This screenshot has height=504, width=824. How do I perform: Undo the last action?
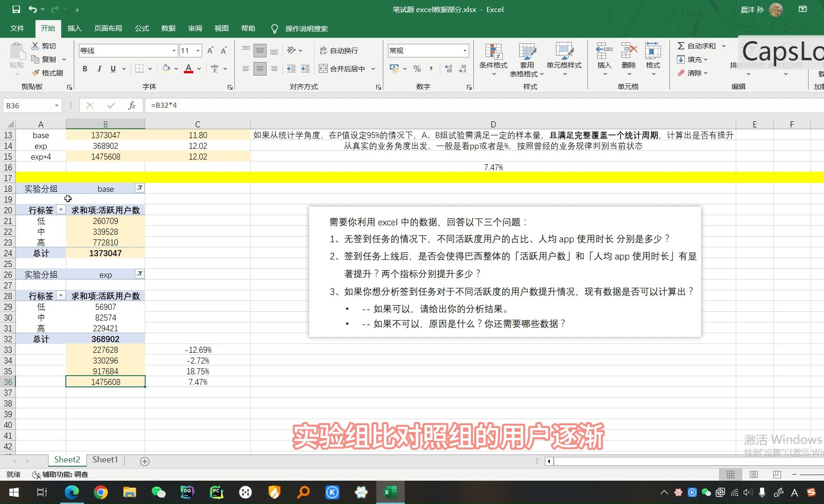point(32,9)
